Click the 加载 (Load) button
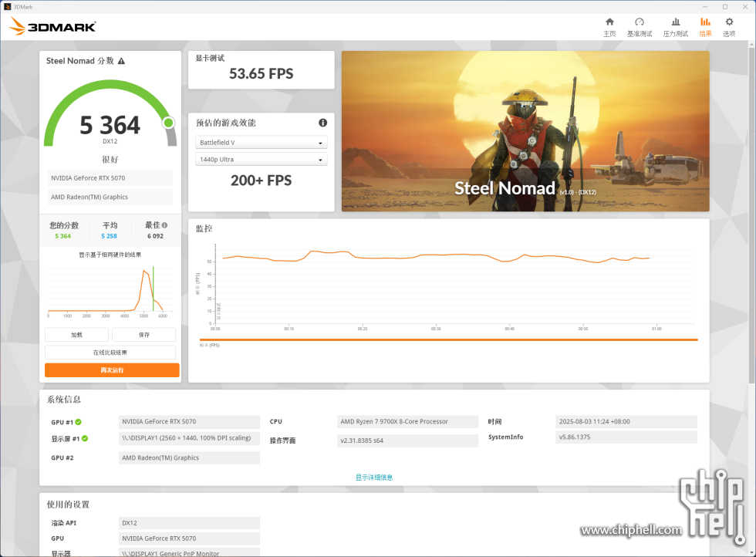This screenshot has width=756, height=557. point(76,335)
